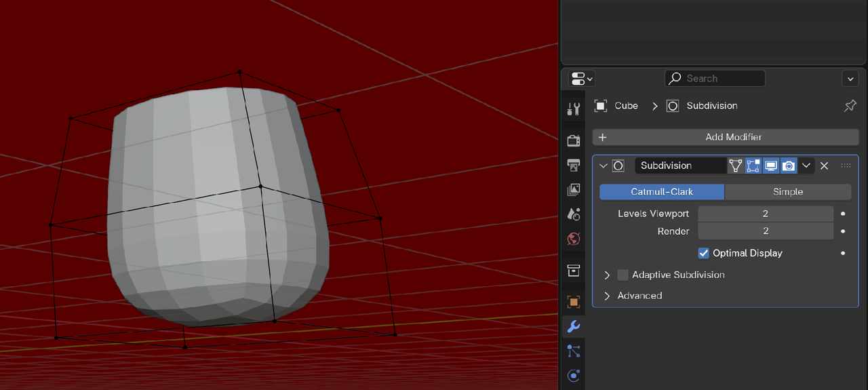Image resolution: width=868 pixels, height=390 pixels.
Task: Remove the Subdivision modifier with X
Action: click(824, 165)
